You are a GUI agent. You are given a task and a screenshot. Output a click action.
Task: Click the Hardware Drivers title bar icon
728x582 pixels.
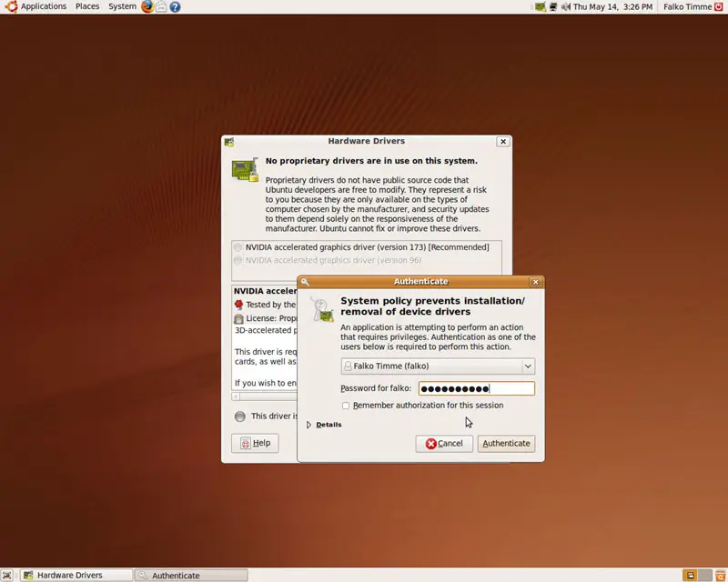pos(229,142)
